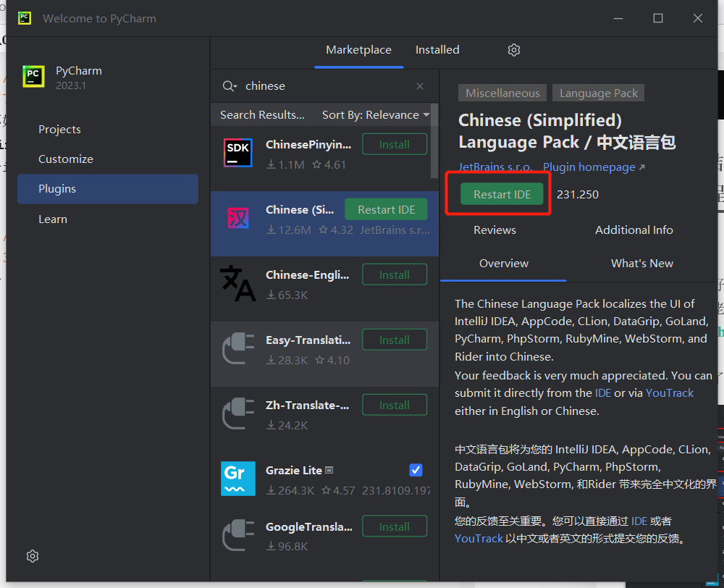Click Grazie Lite rating 4.57
The width and height of the screenshot is (724, 588).
pos(339,490)
